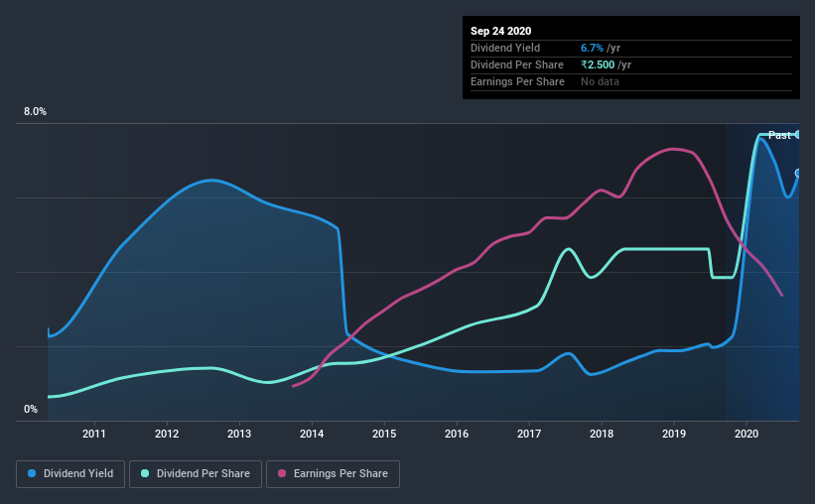Click the 2019 x-axis year label
815x504 pixels.
pyautogui.click(x=674, y=434)
